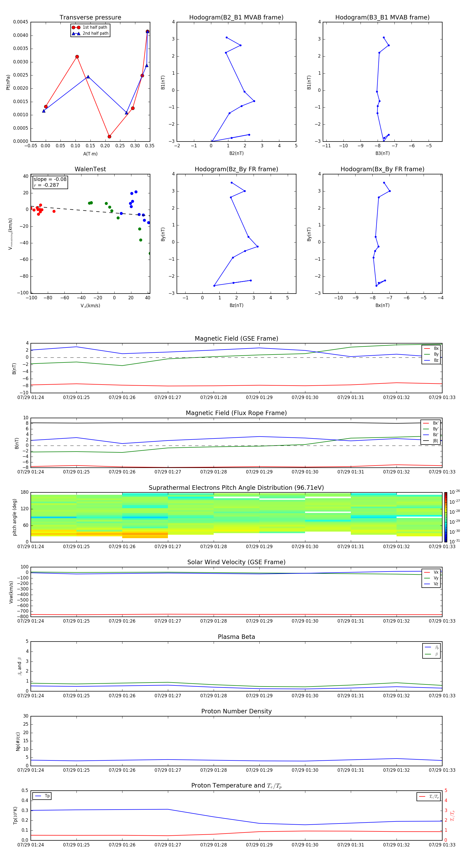Screen dimensions: 473x868
Task: Click the Bz(nT) x-axis label
Action: tap(236, 305)
